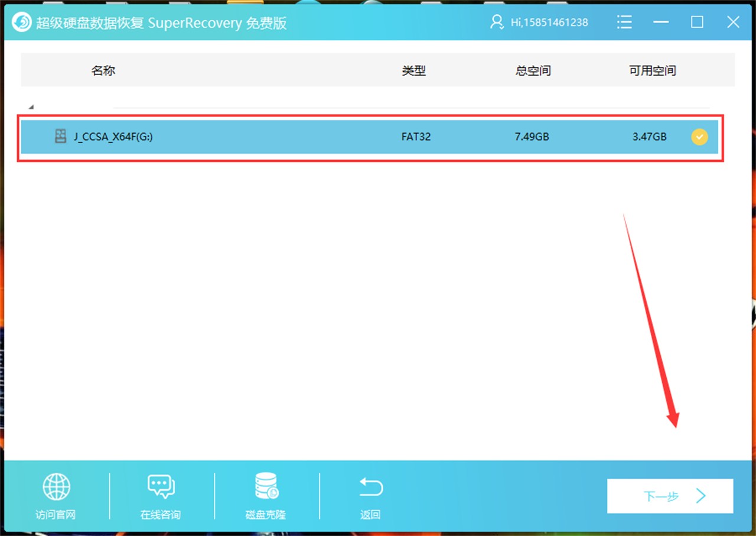Toggle the yellow checkmark on G: drive
Image resolution: width=756 pixels, height=536 pixels.
tap(699, 137)
